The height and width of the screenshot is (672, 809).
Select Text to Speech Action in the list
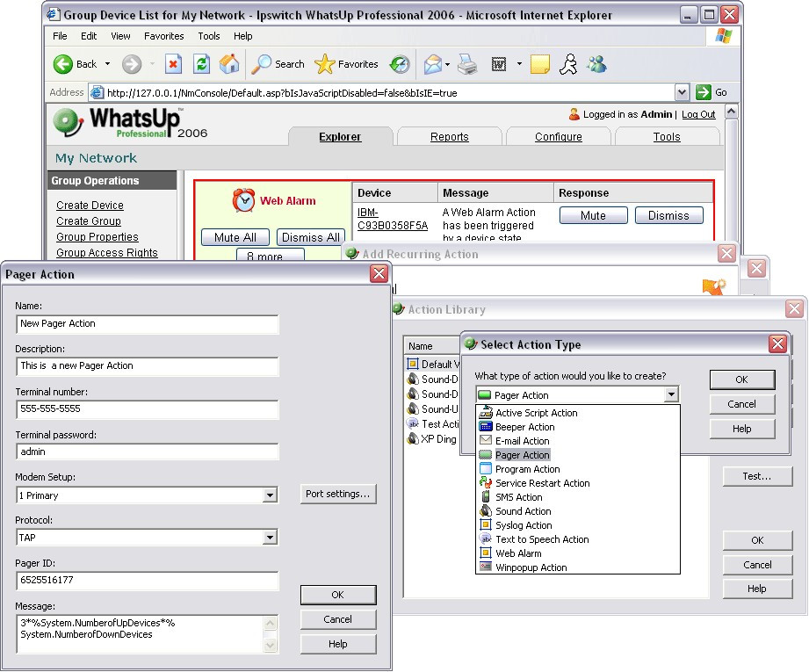542,539
